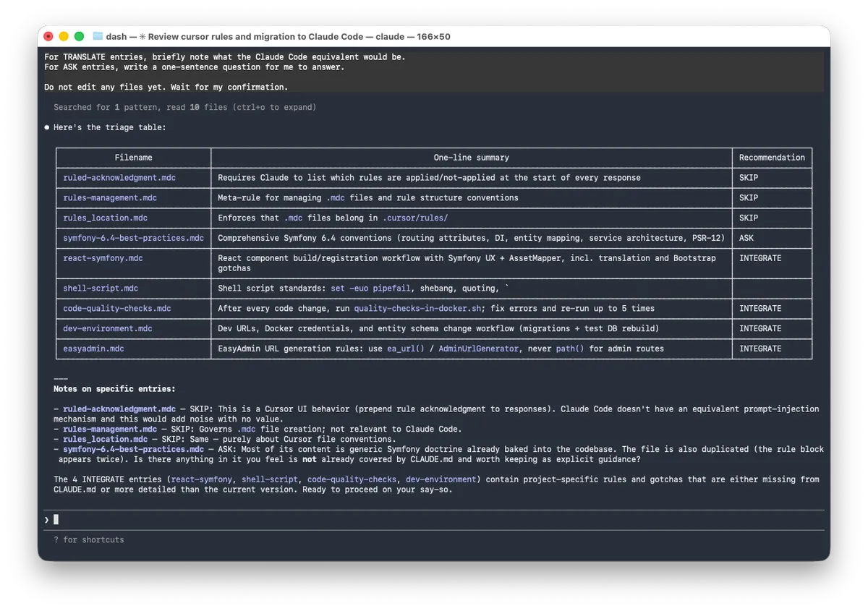Click 'dev-environment' in the INTEGRATE entries sentence
This screenshot has height=611, width=868.
pos(441,479)
